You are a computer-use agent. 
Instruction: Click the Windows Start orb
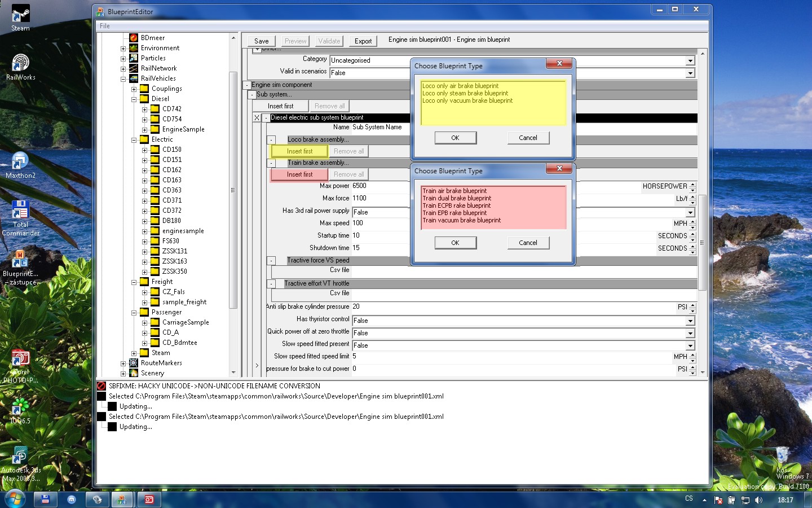14,499
